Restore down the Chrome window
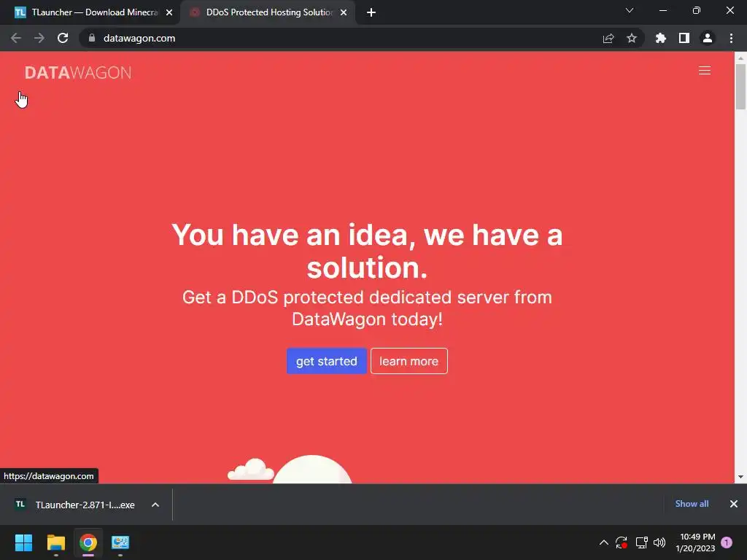The height and width of the screenshot is (560, 747). tap(696, 10)
